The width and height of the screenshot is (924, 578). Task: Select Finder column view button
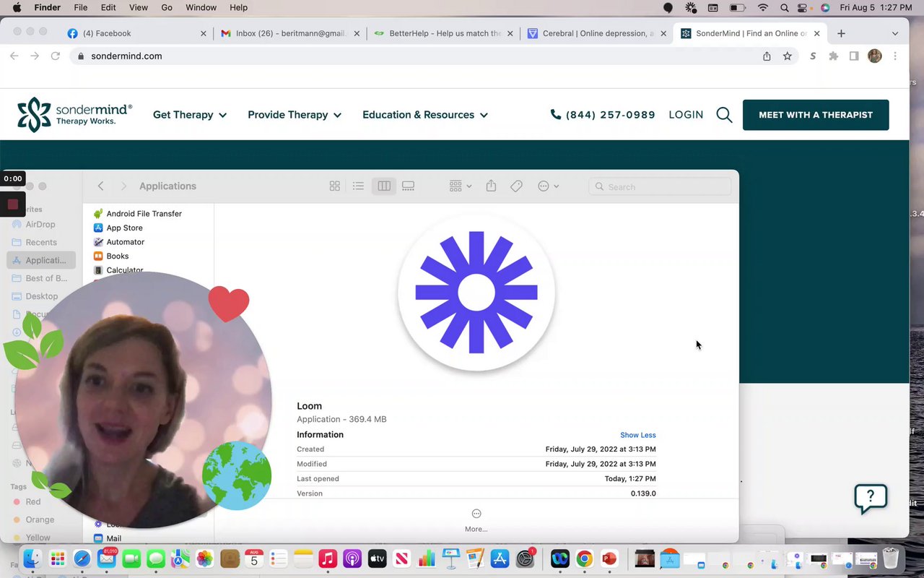[384, 186]
